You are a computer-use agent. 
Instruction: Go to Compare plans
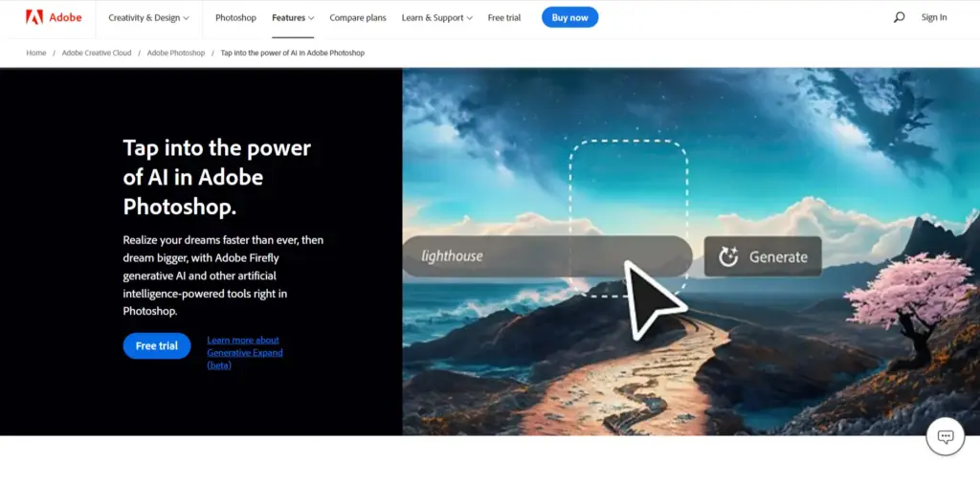(x=358, y=17)
